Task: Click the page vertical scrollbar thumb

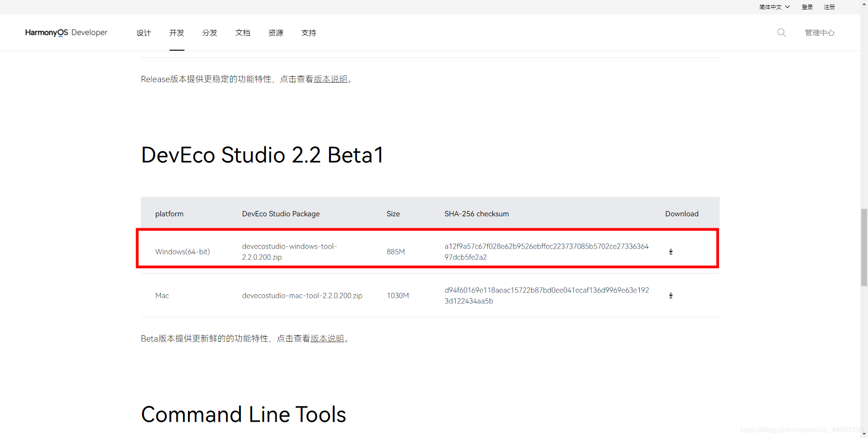Action: [864, 247]
